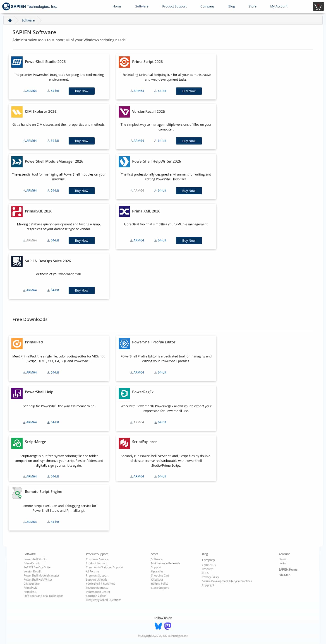Image resolution: width=326 pixels, height=644 pixels.
Task: Buy CIM Explorer 2026 now
Action: [x=81, y=141]
